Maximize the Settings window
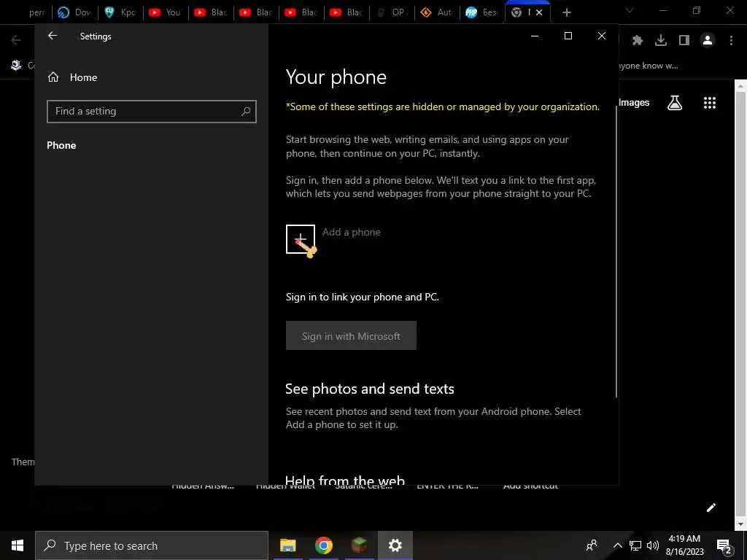The width and height of the screenshot is (747, 560). 568,36
